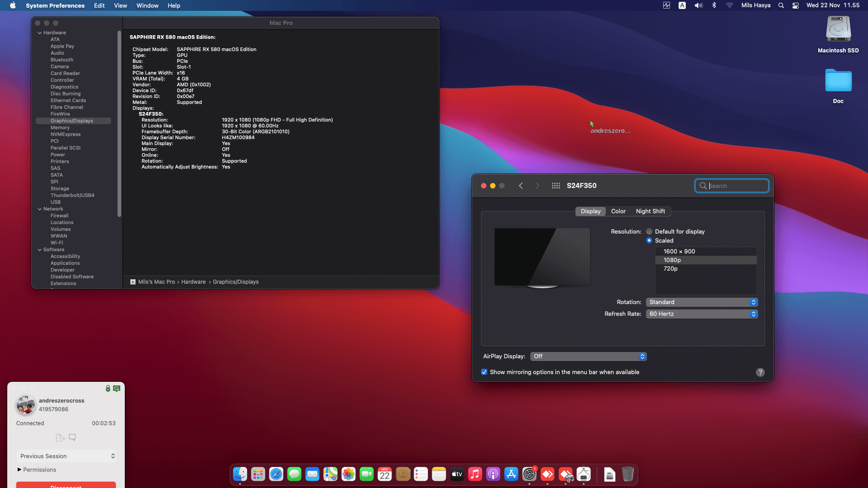
Task: Open Mail app in the Dock
Action: 312,474
